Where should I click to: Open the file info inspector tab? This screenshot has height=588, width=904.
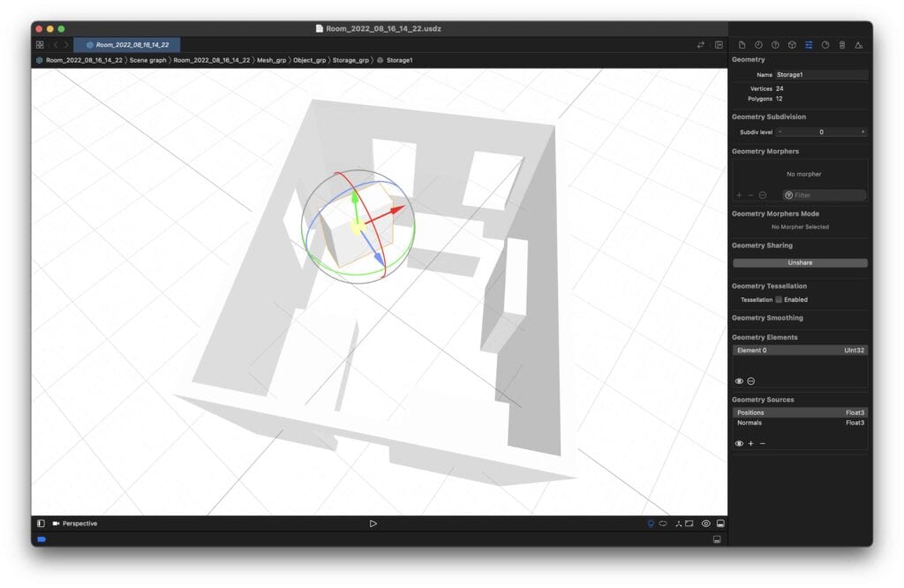(742, 44)
